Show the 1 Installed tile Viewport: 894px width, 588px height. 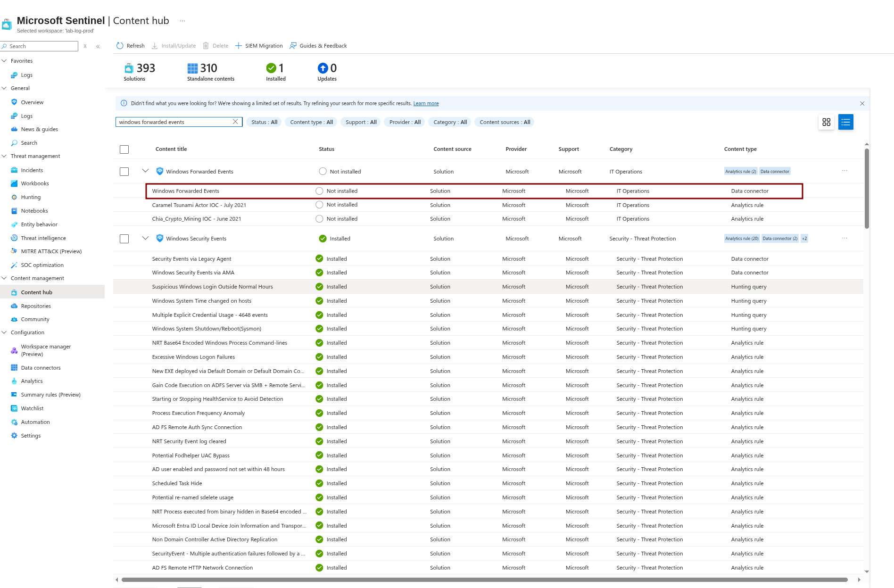coord(276,72)
